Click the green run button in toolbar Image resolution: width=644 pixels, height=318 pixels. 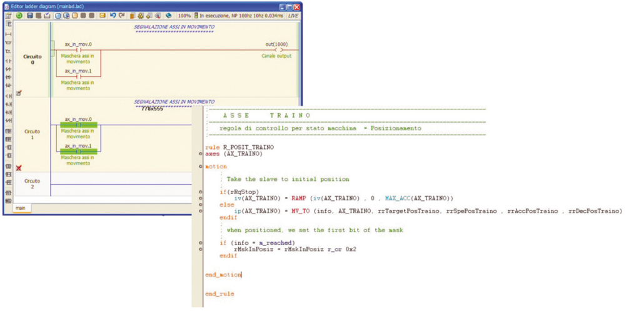pyautogui.click(x=19, y=16)
